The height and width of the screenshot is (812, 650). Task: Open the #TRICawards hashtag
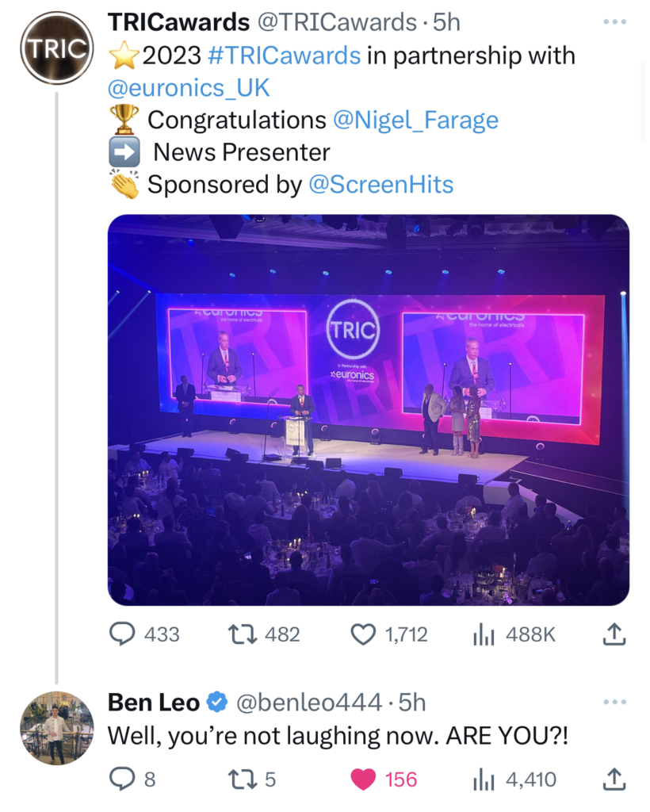pos(282,56)
